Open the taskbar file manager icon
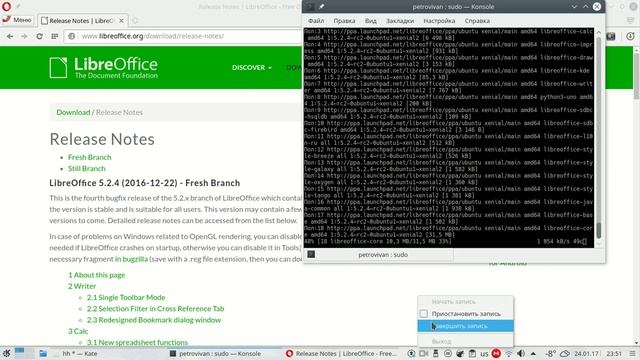The height and width of the screenshot is (360, 640). [43, 353]
